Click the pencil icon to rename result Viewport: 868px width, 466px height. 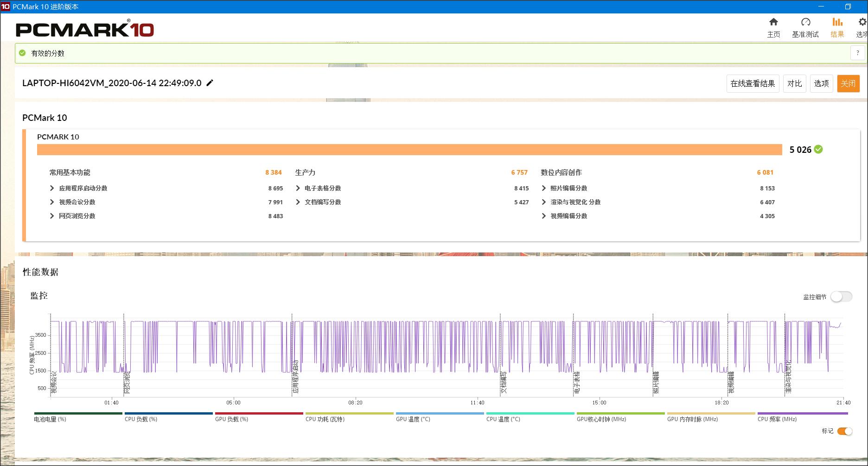(210, 83)
